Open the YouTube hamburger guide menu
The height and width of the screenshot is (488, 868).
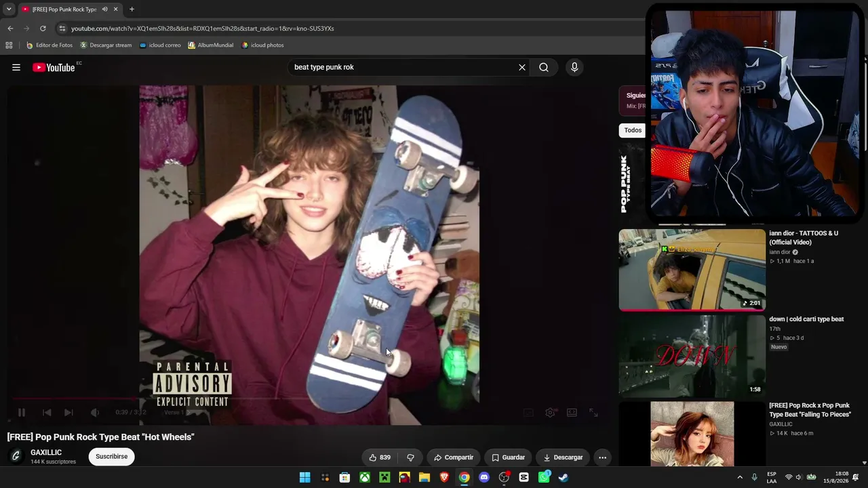pos(16,67)
